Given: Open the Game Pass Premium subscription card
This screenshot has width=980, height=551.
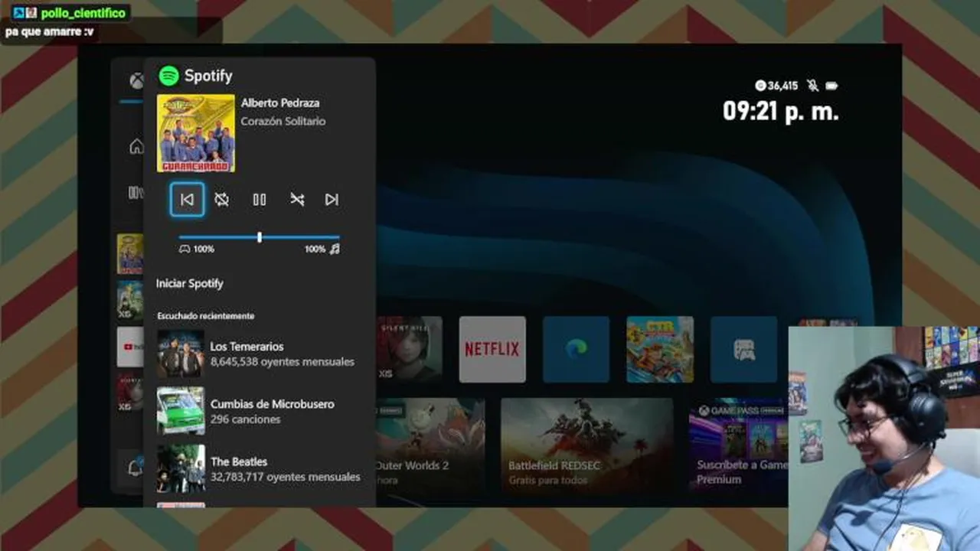Looking at the screenshot, I should point(738,446).
